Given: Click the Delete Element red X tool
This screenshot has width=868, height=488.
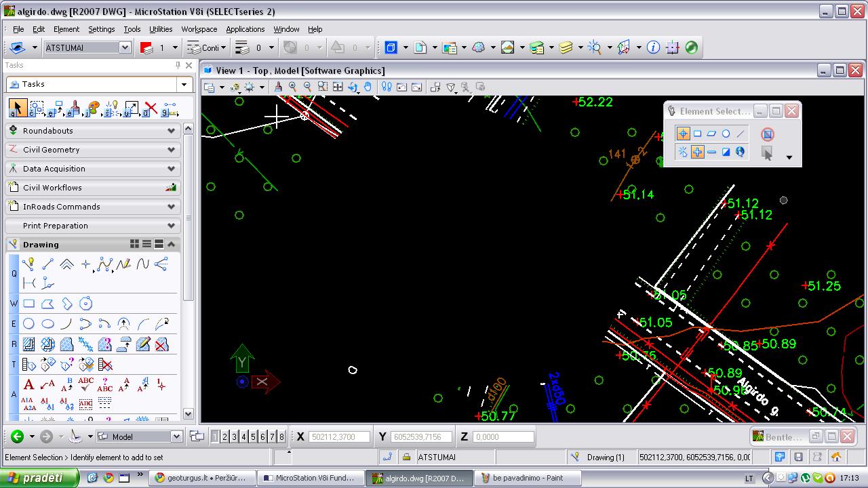Looking at the screenshot, I should pos(151,108).
